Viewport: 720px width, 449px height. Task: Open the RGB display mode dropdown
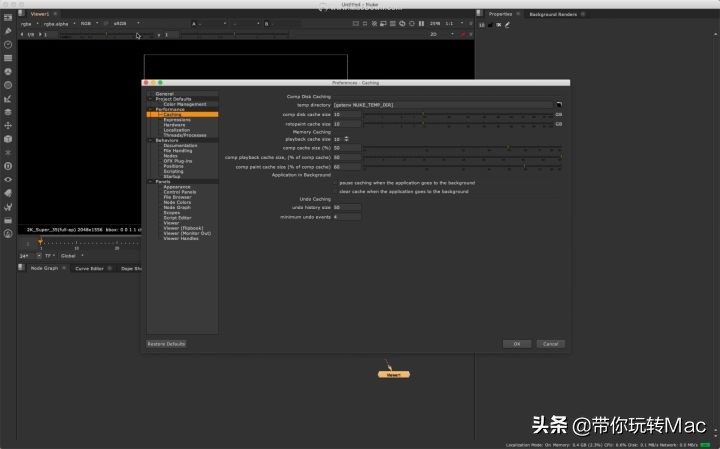point(90,23)
